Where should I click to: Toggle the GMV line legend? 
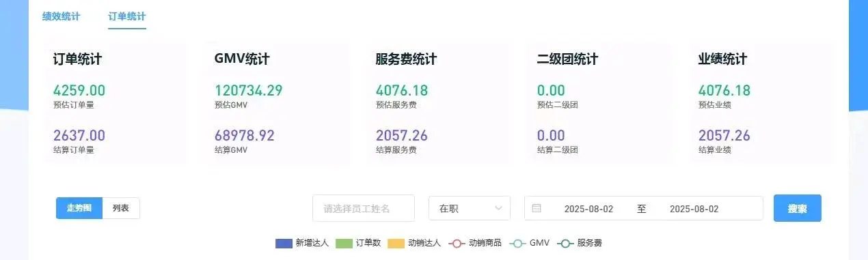click(530, 243)
